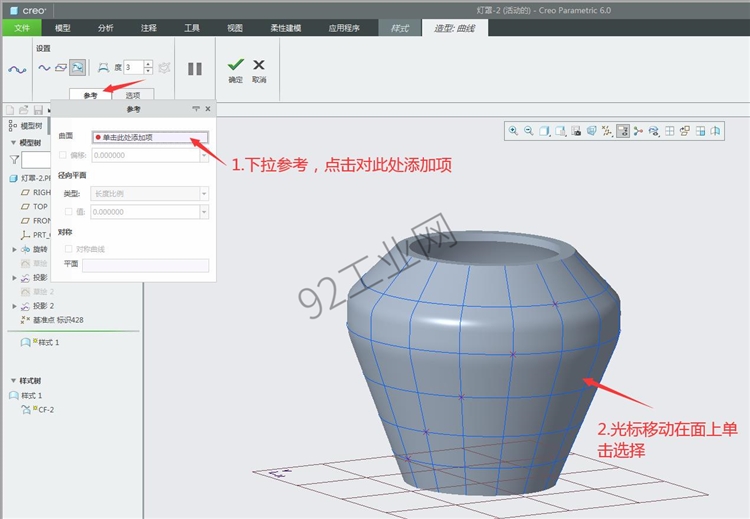Select the FRONT datum plane in tree

click(36, 221)
